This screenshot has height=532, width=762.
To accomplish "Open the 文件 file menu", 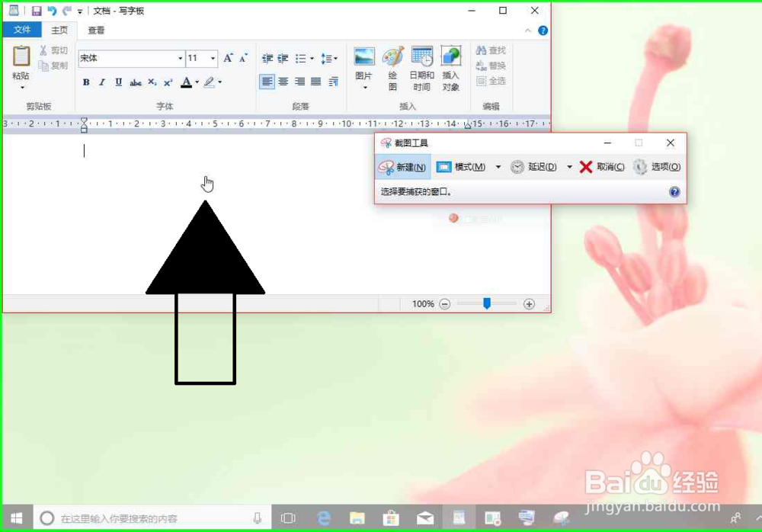I will coord(22,29).
